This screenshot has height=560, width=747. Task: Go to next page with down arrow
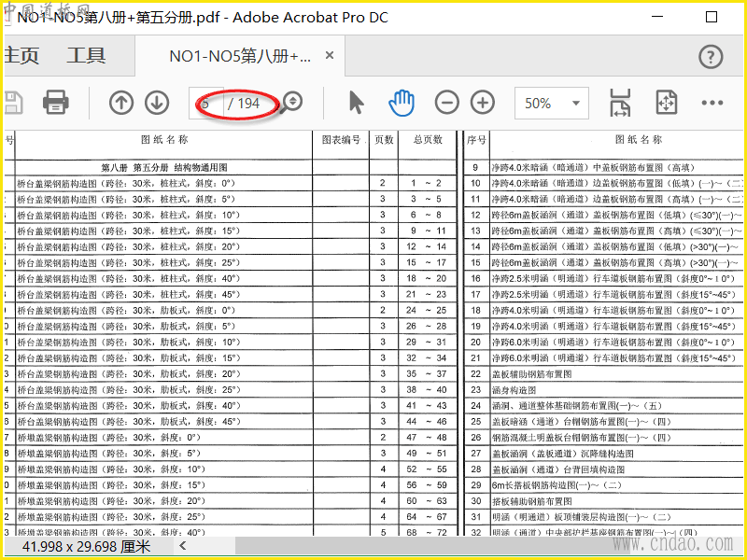pos(157,103)
